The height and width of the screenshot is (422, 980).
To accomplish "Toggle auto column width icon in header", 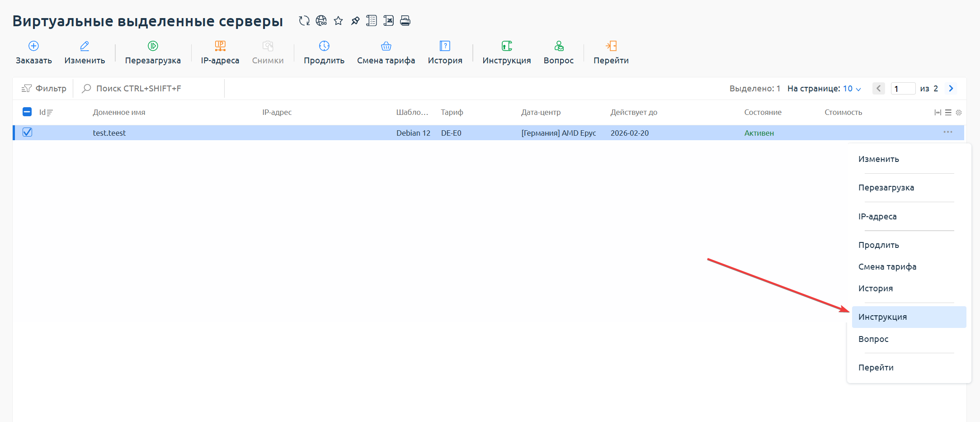I will click(x=938, y=113).
